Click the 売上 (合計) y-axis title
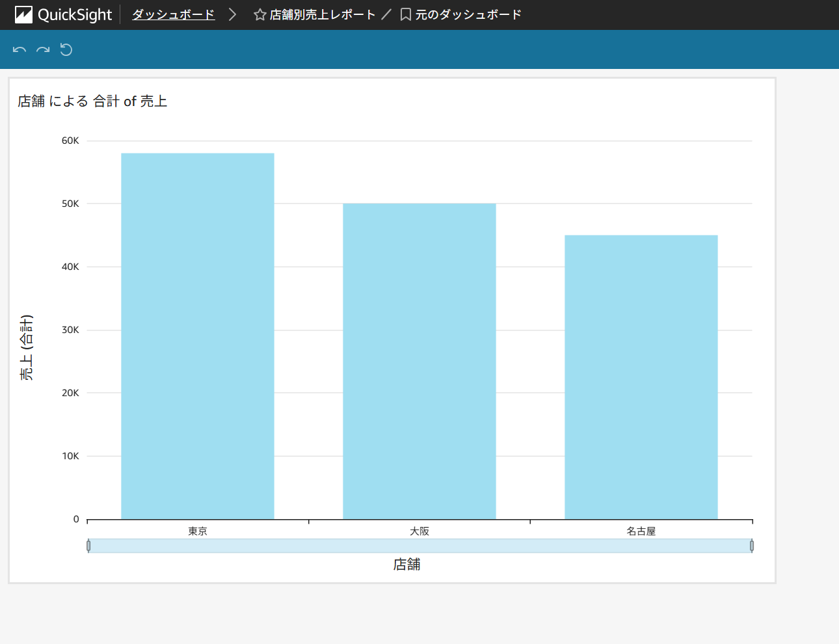Screen dimensions: 839x644 26,347
